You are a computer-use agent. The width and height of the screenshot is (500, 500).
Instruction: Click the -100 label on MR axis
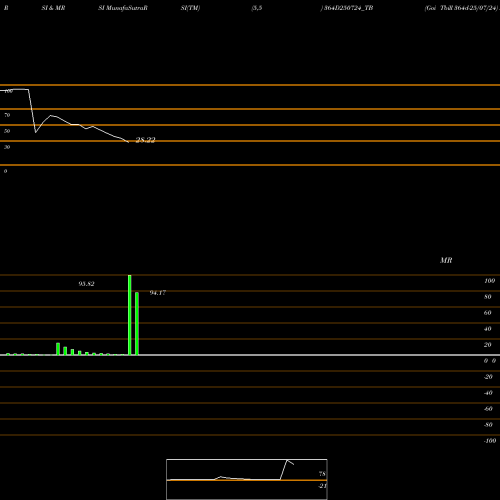pyautogui.click(x=490, y=441)
